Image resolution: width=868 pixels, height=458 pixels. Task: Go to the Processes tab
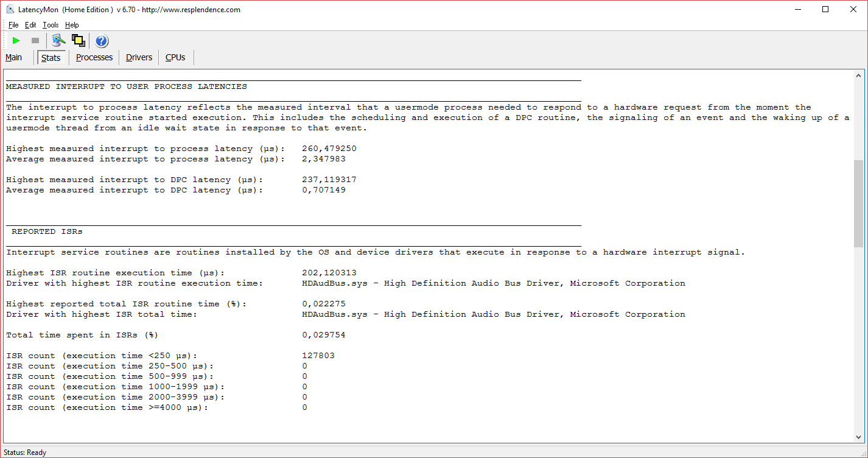94,57
